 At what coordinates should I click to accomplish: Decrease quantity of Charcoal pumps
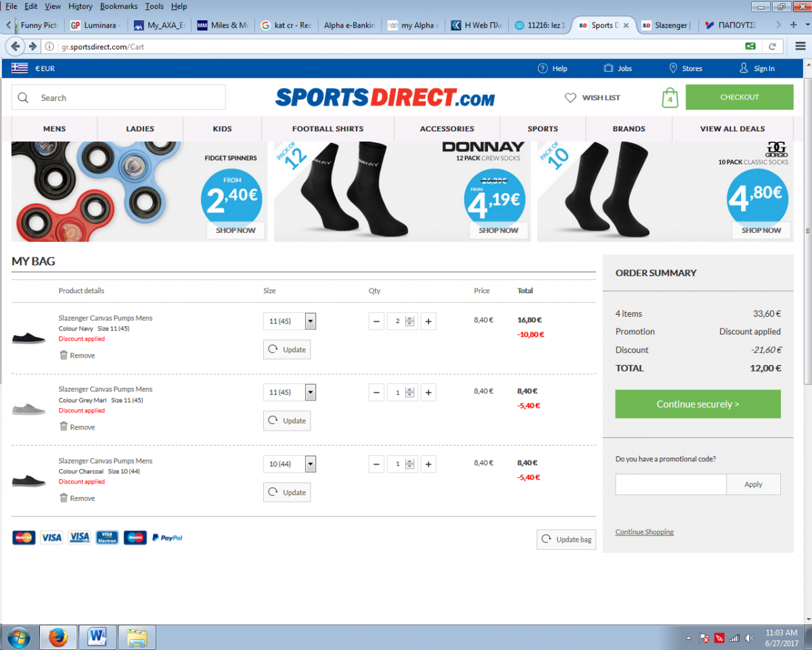[x=377, y=464]
